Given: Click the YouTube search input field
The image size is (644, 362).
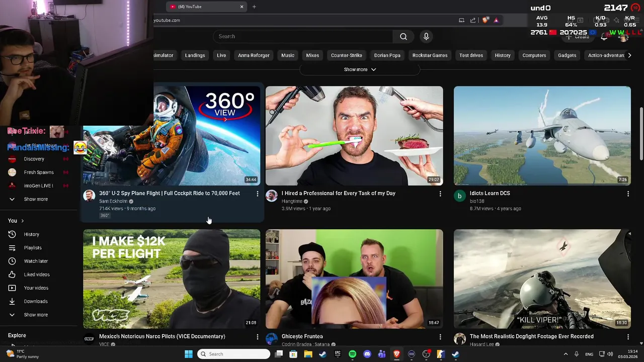Looking at the screenshot, I should (x=303, y=36).
